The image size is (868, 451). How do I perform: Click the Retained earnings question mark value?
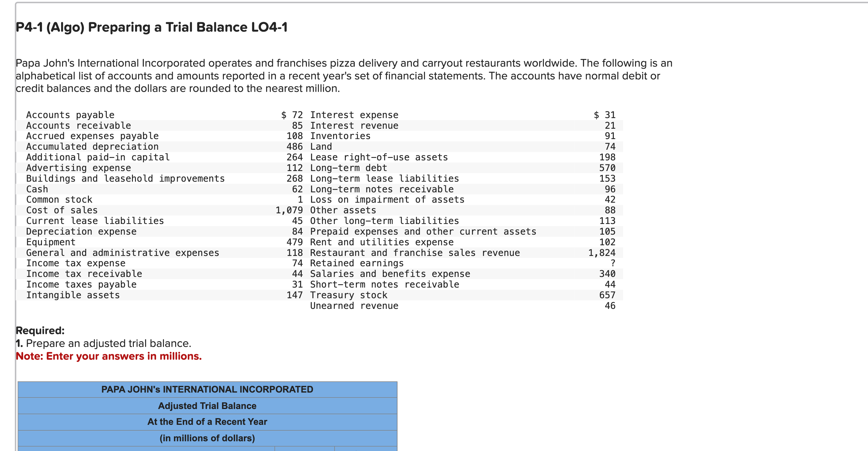(613, 263)
